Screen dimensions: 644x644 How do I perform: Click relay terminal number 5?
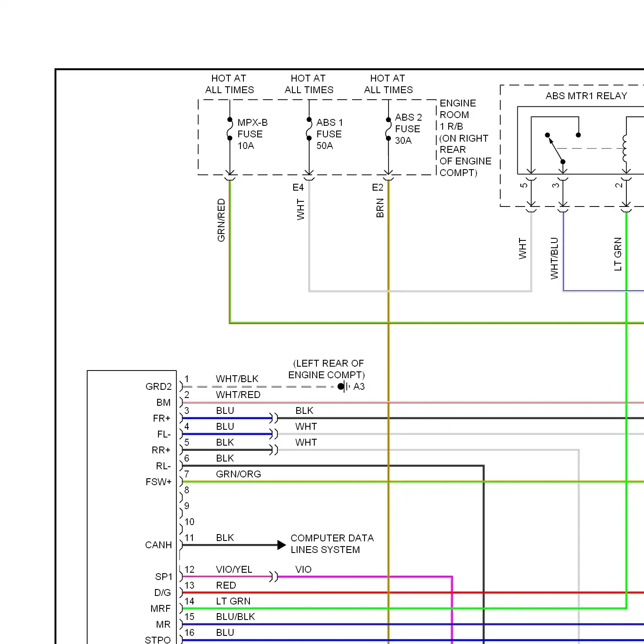[x=524, y=185]
